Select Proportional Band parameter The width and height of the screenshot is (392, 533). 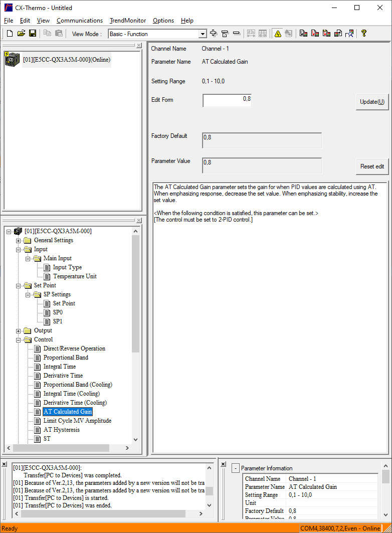point(66,358)
